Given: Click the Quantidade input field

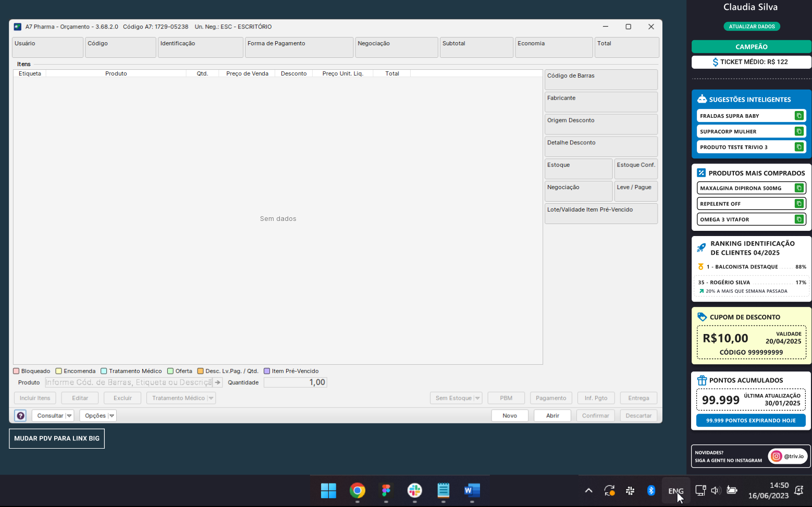Looking at the screenshot, I should click(296, 382).
